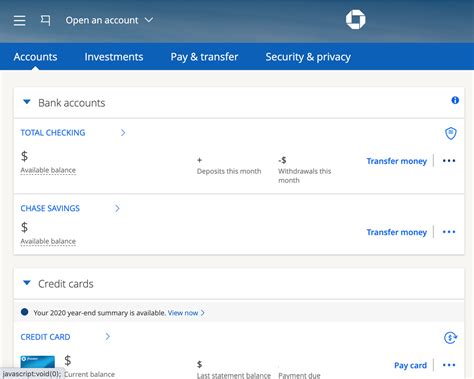
Task: Open the Bank accounts info icon
Action: click(x=455, y=100)
